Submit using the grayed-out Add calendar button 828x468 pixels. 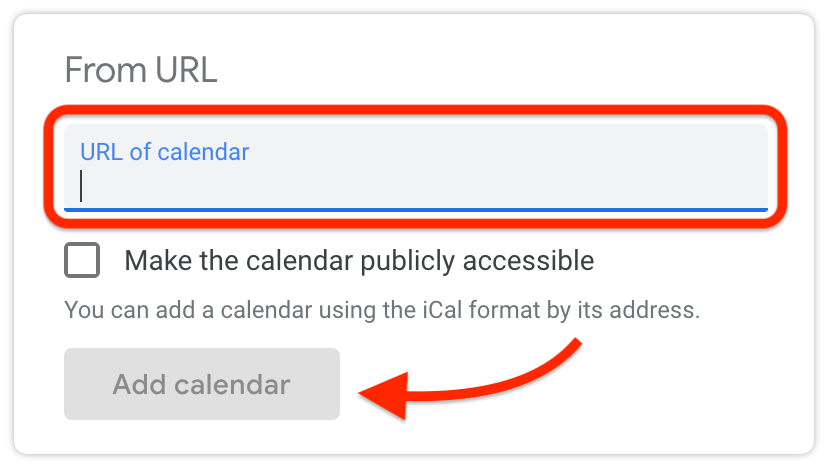point(202,384)
